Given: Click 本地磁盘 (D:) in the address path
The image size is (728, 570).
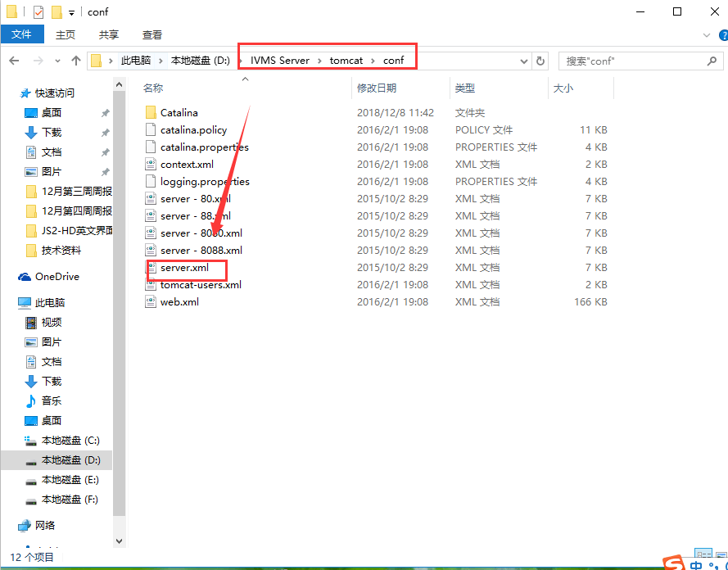Looking at the screenshot, I should (200, 61).
